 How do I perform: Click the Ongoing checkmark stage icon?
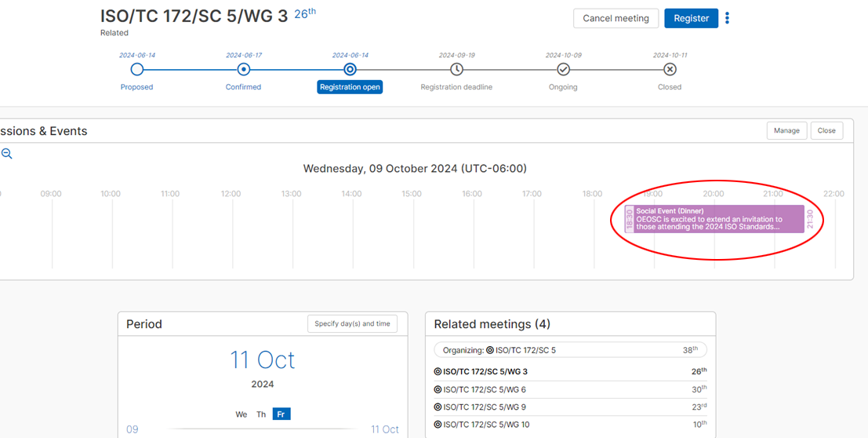(563, 69)
